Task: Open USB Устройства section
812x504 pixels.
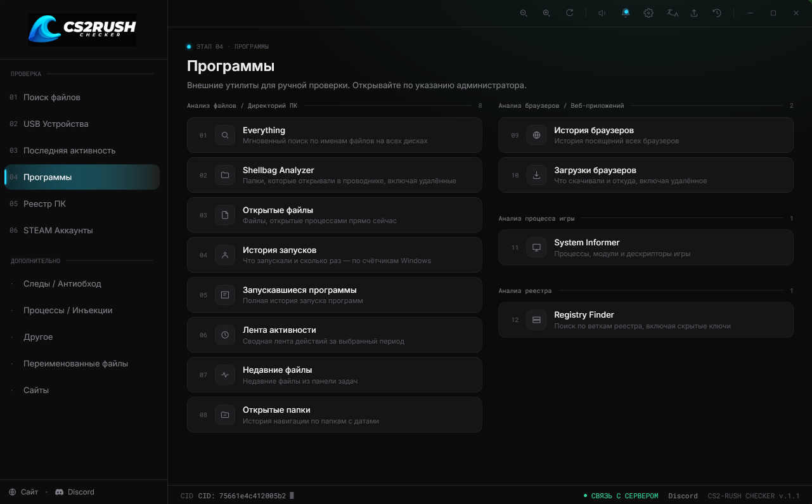Action: click(82, 124)
